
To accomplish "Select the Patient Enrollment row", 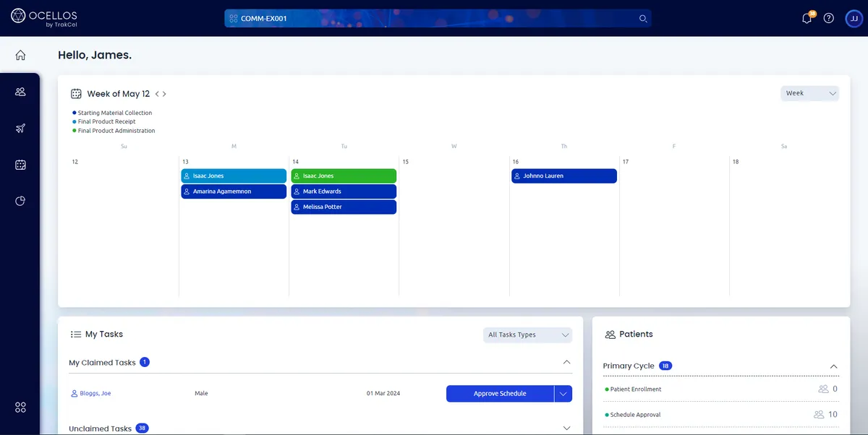I will pos(721,389).
